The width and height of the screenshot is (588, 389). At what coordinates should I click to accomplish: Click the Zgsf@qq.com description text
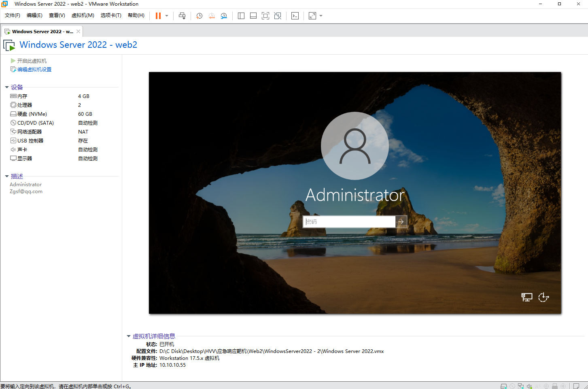pyautogui.click(x=26, y=192)
